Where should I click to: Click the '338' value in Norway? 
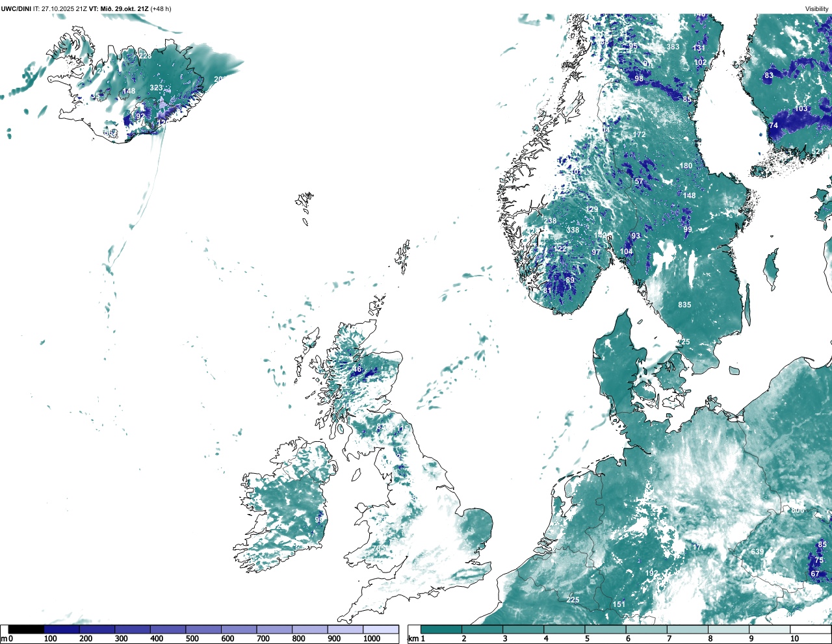pyautogui.click(x=573, y=230)
